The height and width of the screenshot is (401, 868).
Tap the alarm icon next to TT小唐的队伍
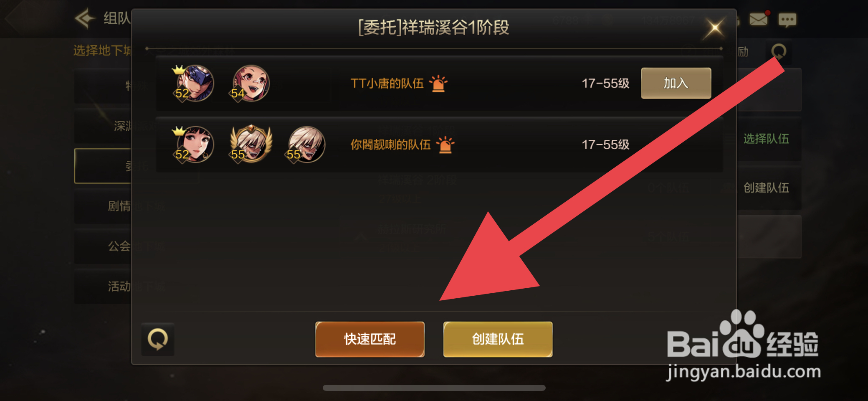(x=438, y=83)
